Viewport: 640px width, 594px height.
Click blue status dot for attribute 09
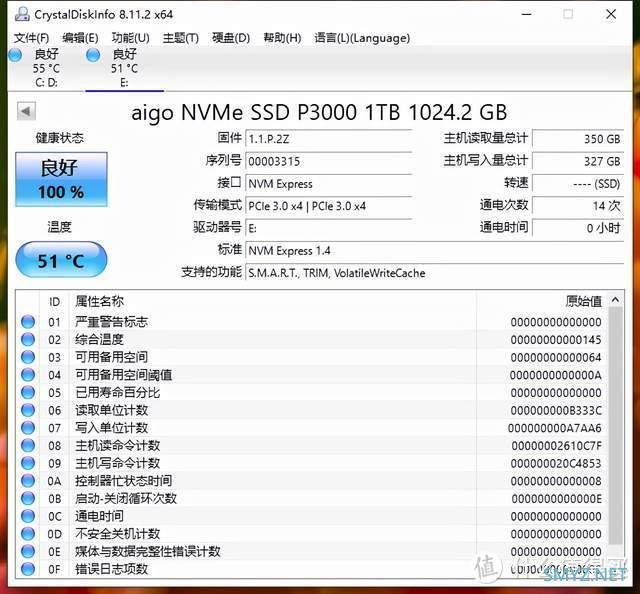point(28,463)
